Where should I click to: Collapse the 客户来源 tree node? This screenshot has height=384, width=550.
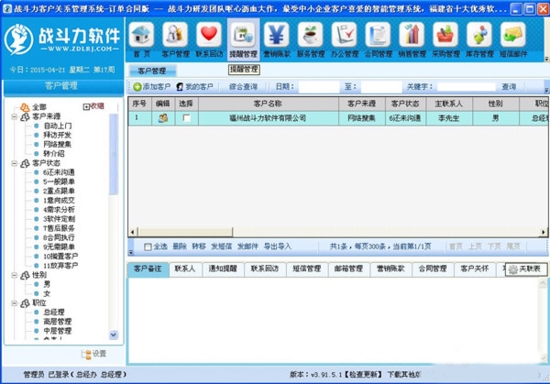14,116
